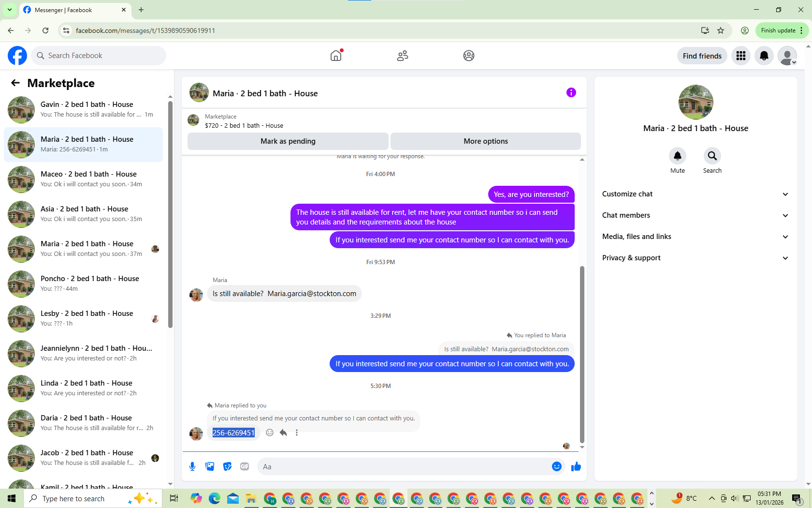
Task: Expand Customize chat section
Action: click(696, 194)
